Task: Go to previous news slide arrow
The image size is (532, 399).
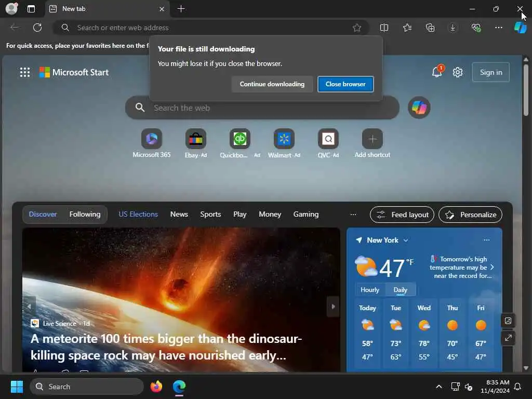Action: point(30,307)
